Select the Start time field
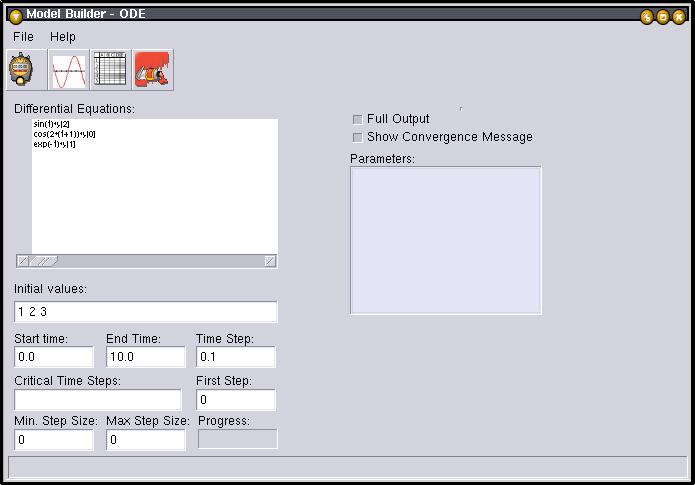This screenshot has height=485, width=695. point(54,357)
